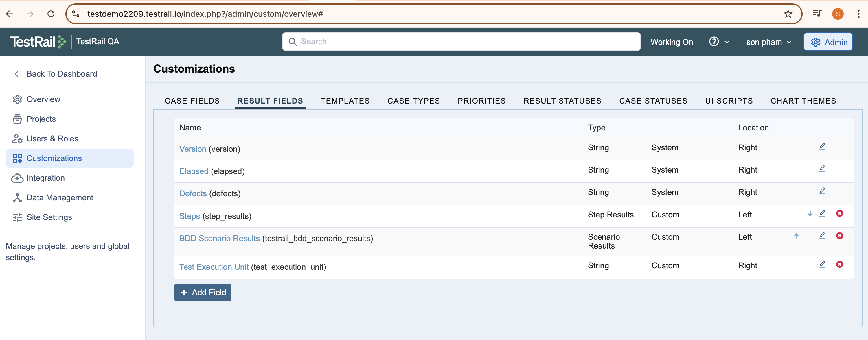Click the Type column header
Viewport: 868px width, 340px height.
click(x=596, y=127)
